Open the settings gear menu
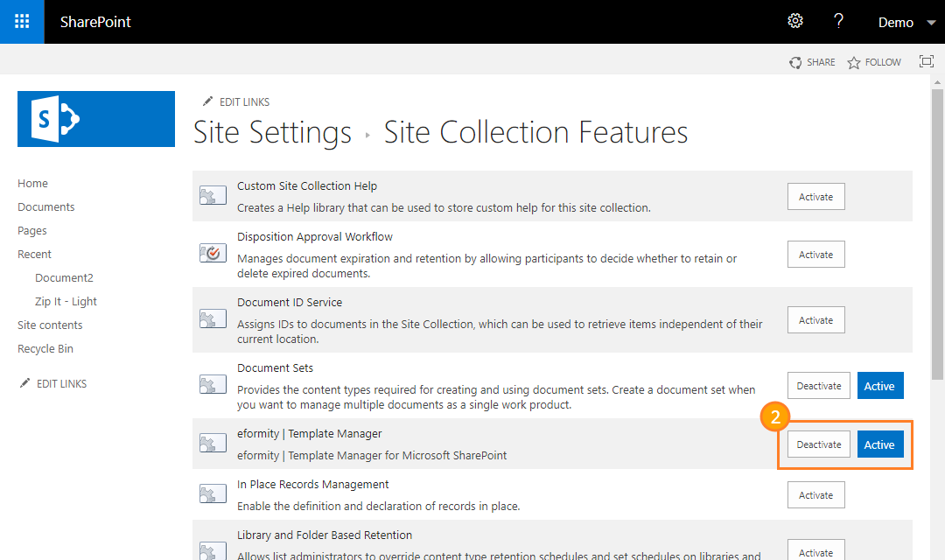This screenshot has width=945, height=560. 795,21
